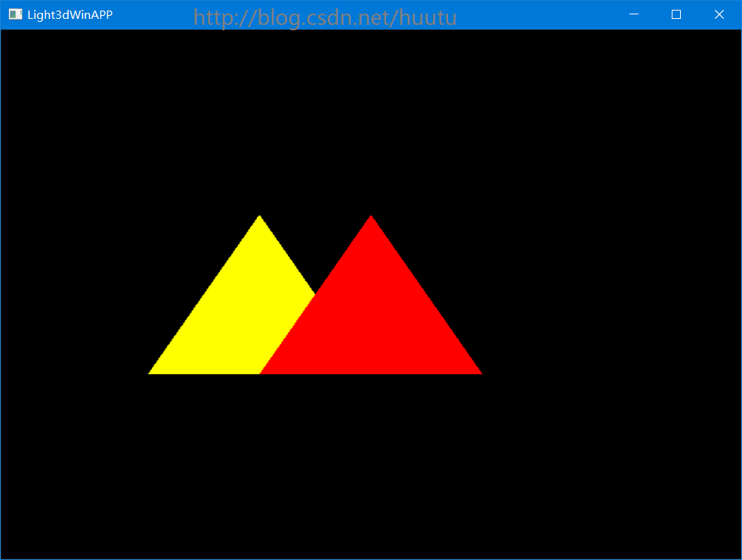Click the small application icon in title bar
This screenshot has height=560, width=742.
(14, 14)
